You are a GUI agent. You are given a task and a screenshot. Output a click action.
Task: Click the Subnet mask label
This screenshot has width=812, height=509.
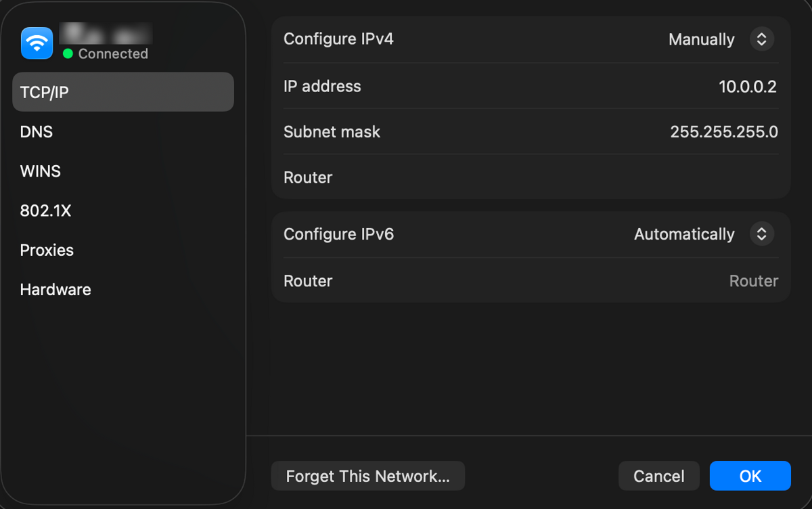click(x=332, y=132)
